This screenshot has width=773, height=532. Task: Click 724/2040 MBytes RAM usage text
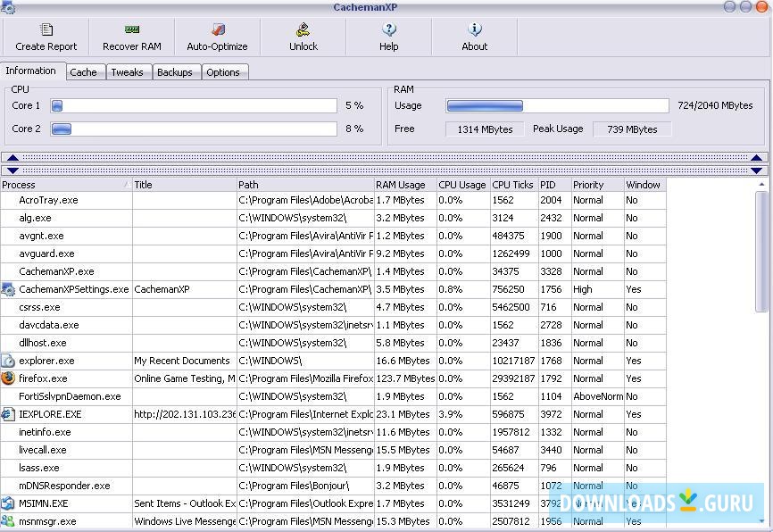point(715,105)
